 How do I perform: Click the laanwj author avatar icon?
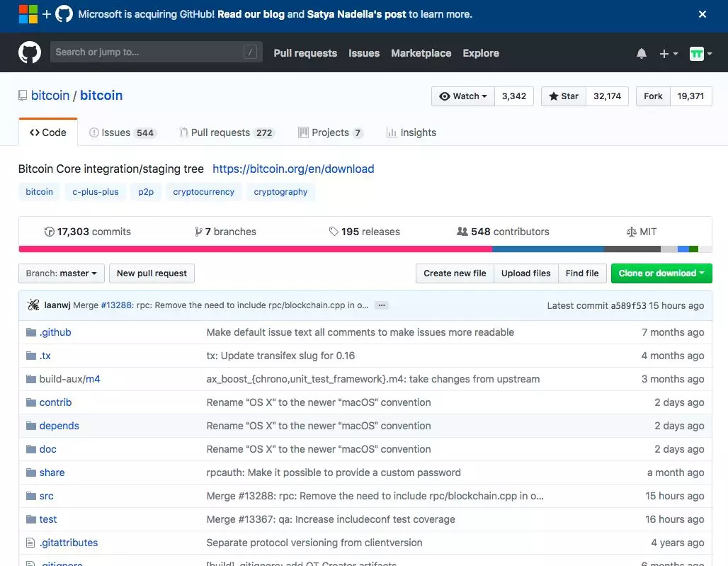click(x=33, y=305)
